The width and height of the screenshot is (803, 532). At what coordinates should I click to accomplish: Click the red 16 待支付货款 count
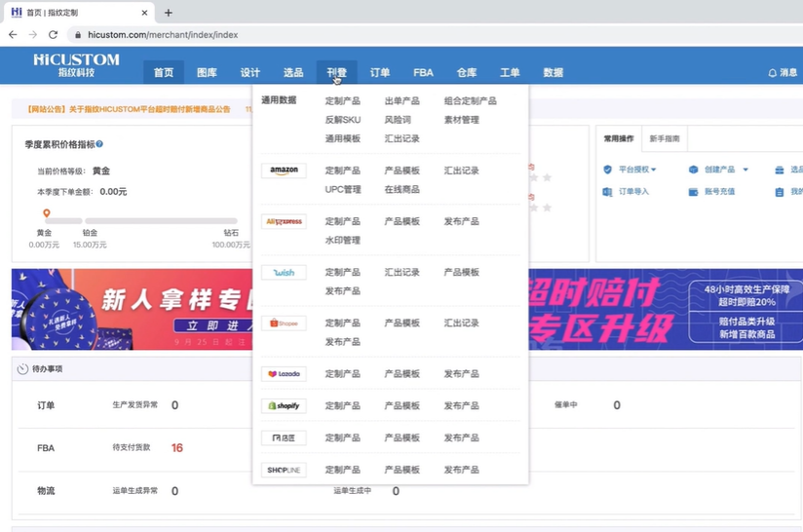tap(176, 448)
